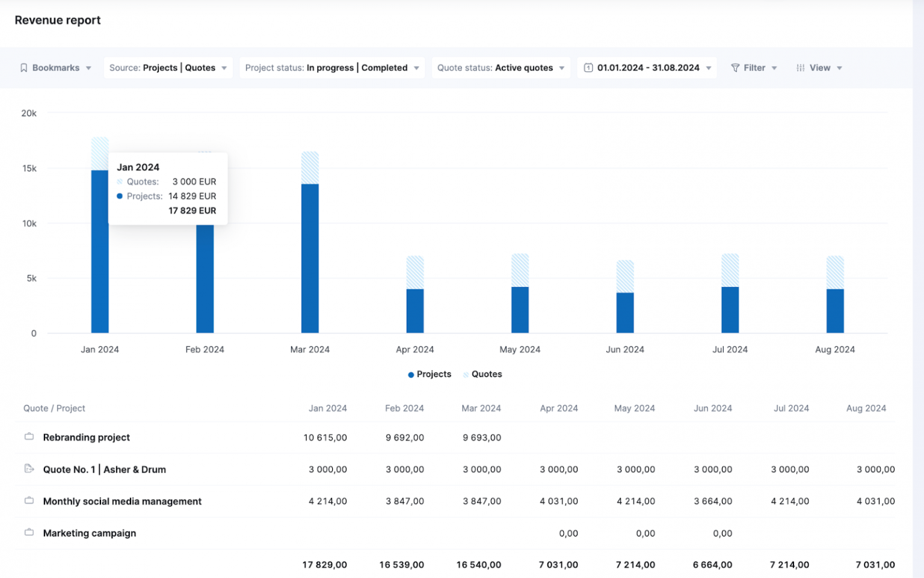
Task: Open the date range picker dropdown
Action: [x=647, y=67]
